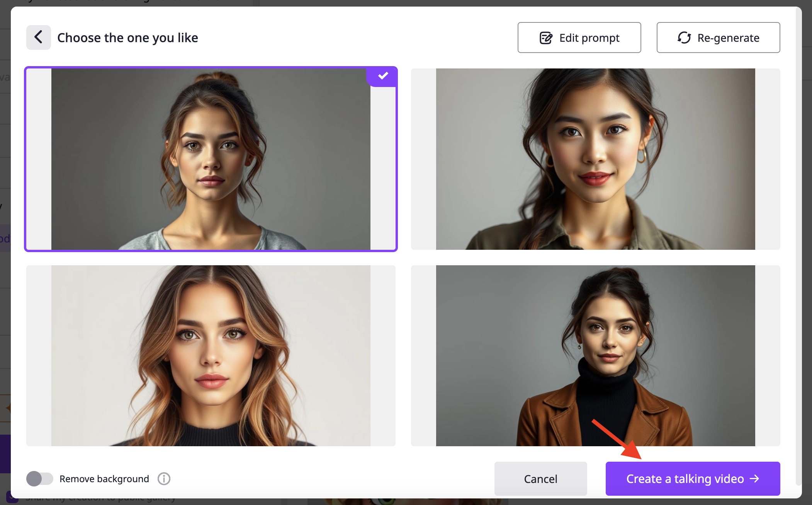Toggle off selection of the top-left avatar
The height and width of the screenshot is (505, 812).
(211, 159)
